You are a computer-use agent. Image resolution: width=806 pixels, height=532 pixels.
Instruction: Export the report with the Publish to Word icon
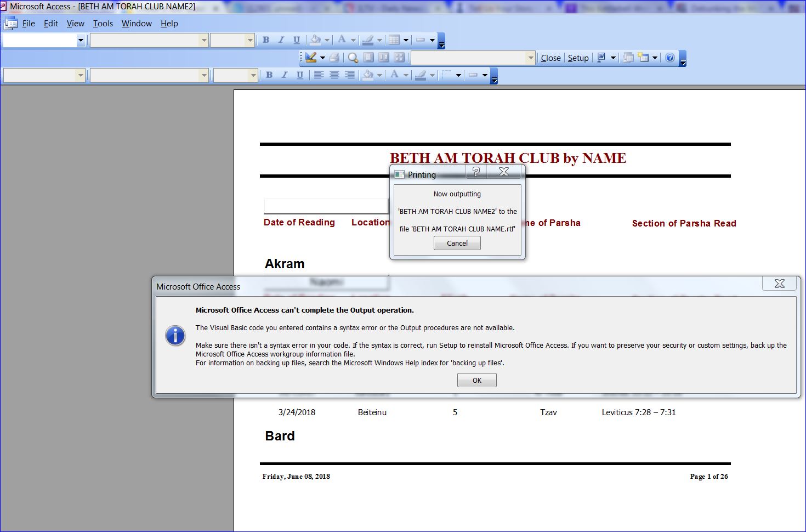[x=602, y=58]
